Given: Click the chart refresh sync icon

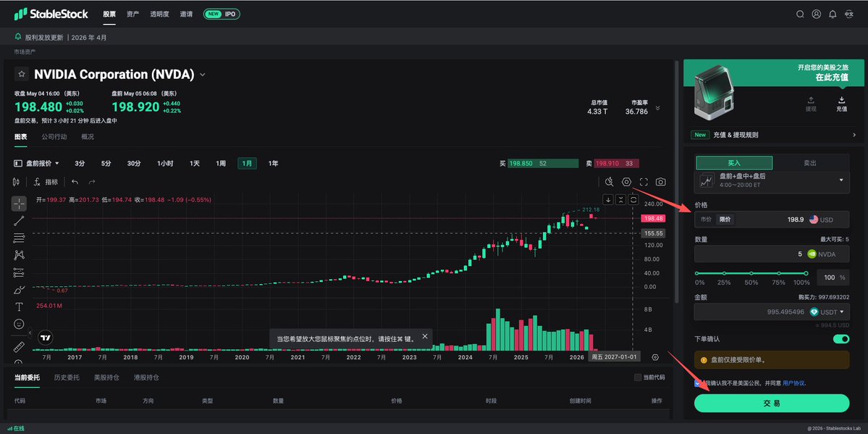Looking at the screenshot, I should click(x=634, y=199).
